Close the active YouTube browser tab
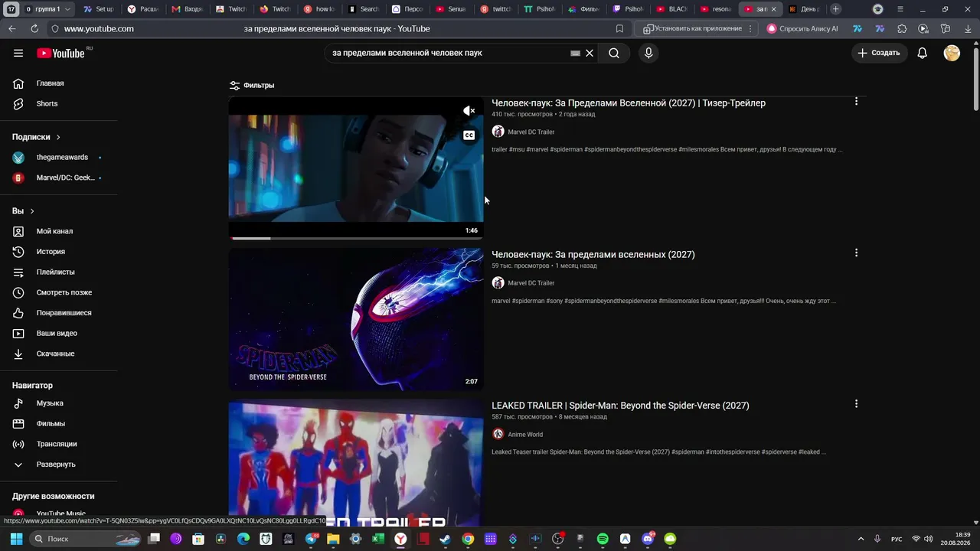The height and width of the screenshot is (551, 980). pyautogui.click(x=773, y=9)
